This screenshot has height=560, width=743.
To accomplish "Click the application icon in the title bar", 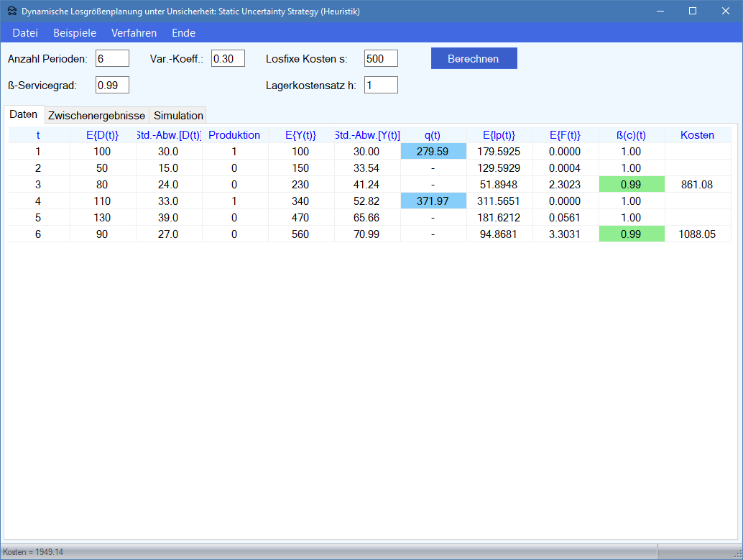I will (11, 12).
